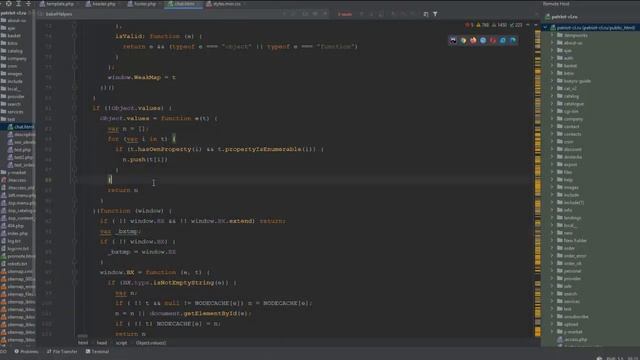Viewport: 640px width, 360px height.
Task: Click the 'html' breadcrumb below the editor
Action: 83,343
